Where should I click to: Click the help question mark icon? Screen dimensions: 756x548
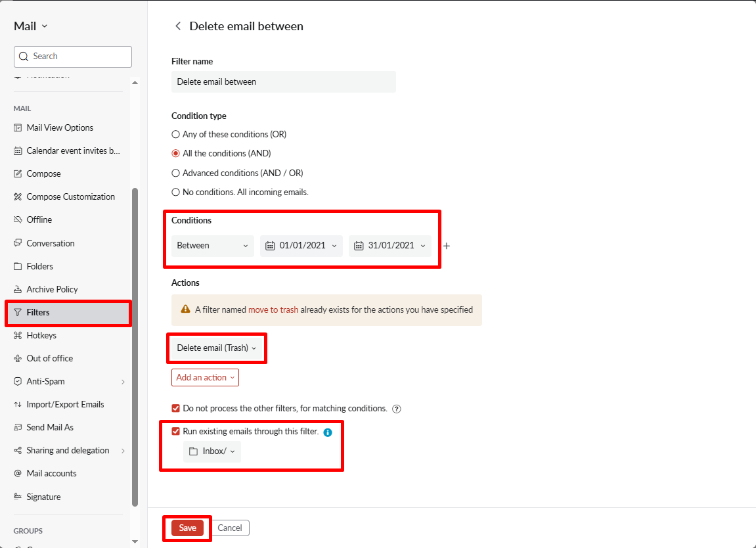(x=397, y=409)
